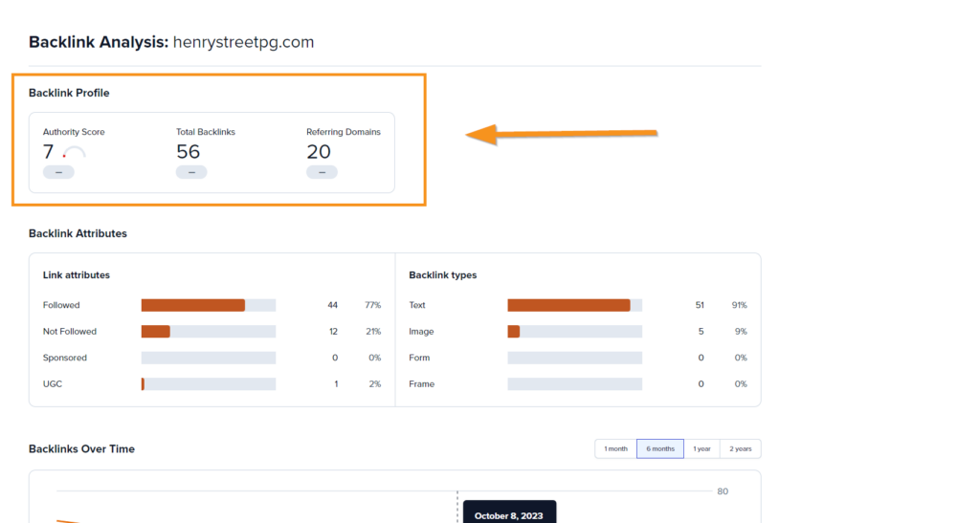This screenshot has width=980, height=523.
Task: Click the Followed percentage 77%
Action: click(x=373, y=305)
